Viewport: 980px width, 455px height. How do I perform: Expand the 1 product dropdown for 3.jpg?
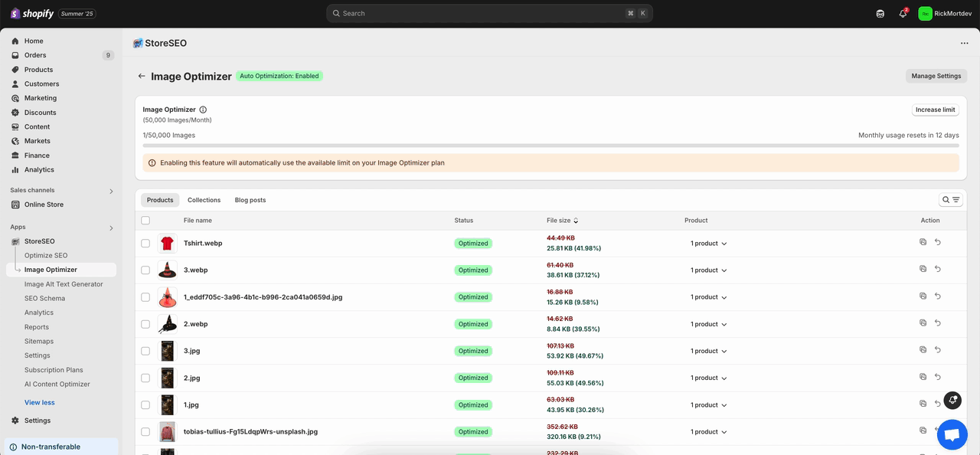click(708, 351)
